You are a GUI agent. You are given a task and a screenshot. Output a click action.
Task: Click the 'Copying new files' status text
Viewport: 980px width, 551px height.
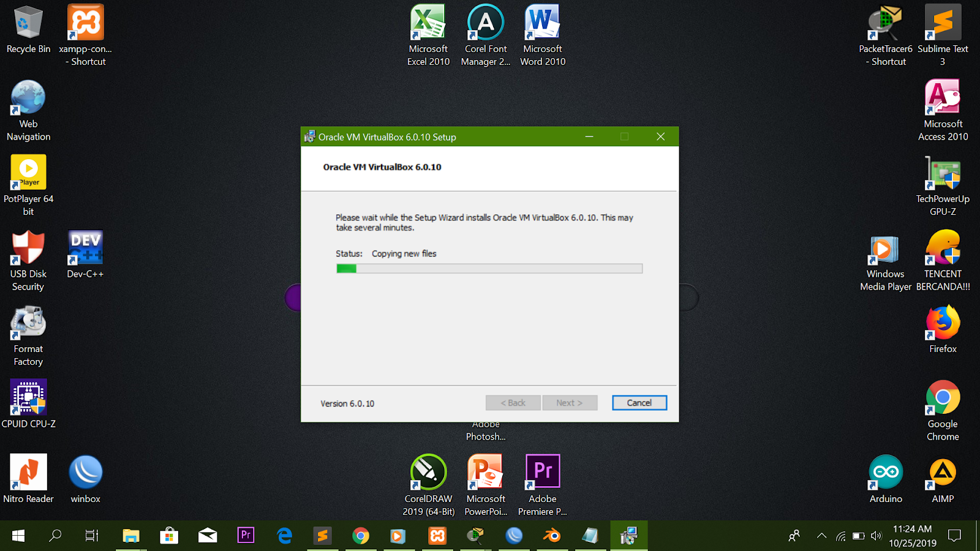click(x=404, y=253)
